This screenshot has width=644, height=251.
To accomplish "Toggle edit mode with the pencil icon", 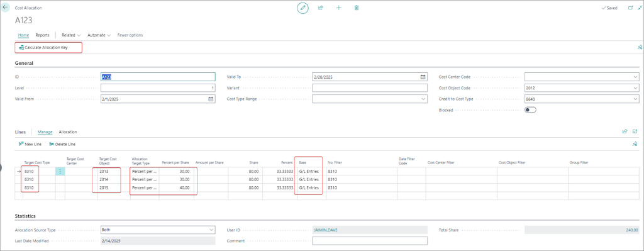I will [x=303, y=8].
